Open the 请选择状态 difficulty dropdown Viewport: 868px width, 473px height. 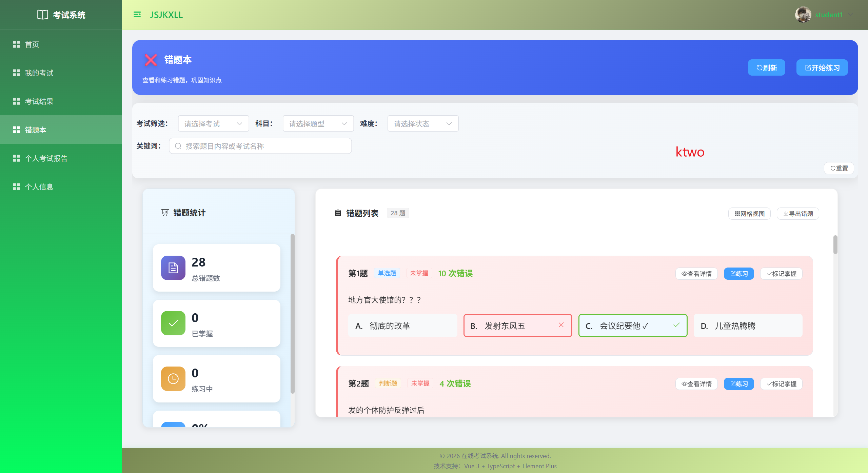[x=423, y=124]
